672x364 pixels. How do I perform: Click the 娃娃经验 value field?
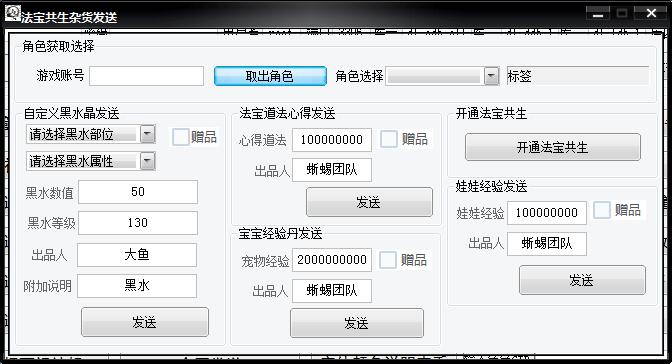tap(547, 213)
